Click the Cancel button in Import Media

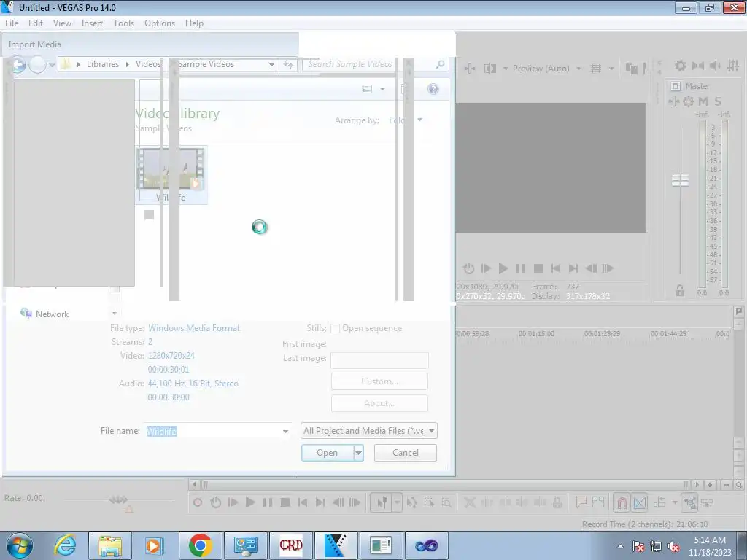click(406, 453)
